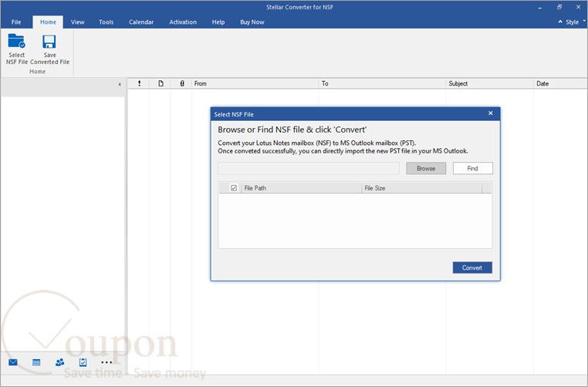This screenshot has width=588, height=387.
Task: Click the Find button
Action: tap(472, 169)
